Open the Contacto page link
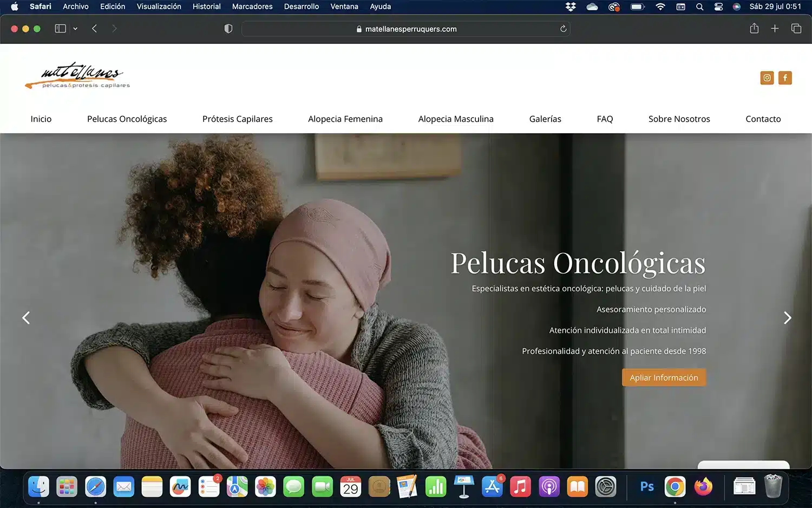The height and width of the screenshot is (508, 812). 763,119
